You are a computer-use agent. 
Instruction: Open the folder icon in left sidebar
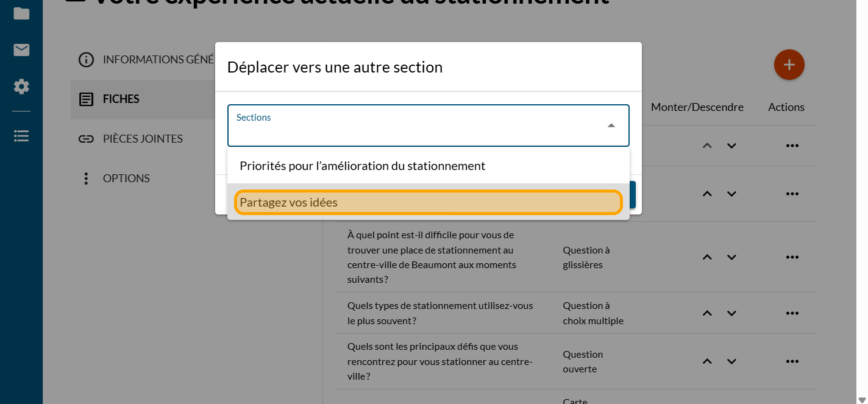[21, 13]
